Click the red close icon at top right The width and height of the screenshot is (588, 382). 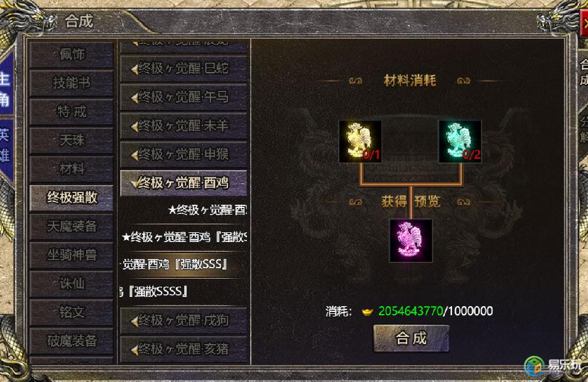584,24
